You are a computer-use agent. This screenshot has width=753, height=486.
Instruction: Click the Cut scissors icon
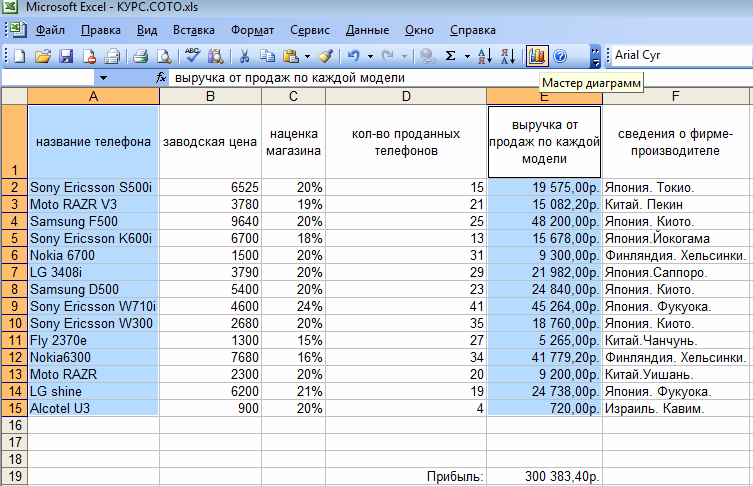pos(244,56)
